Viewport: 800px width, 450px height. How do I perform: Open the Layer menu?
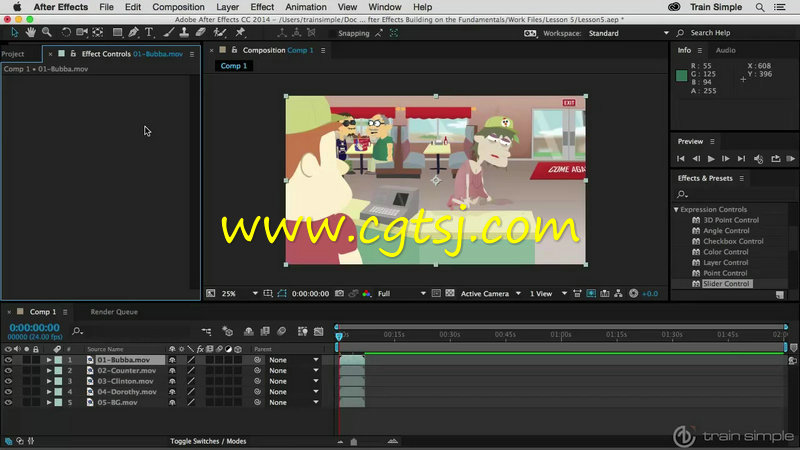pyautogui.click(x=227, y=7)
